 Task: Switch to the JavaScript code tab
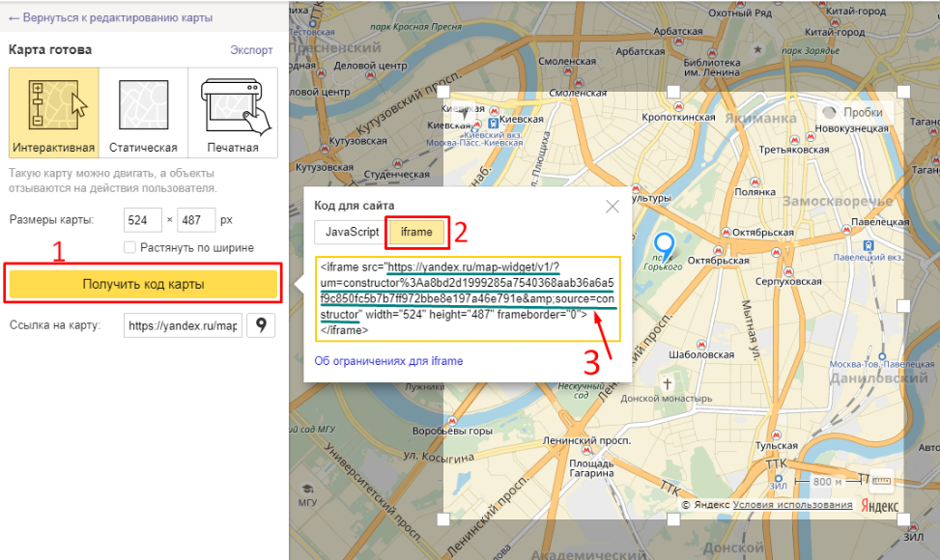(x=351, y=233)
